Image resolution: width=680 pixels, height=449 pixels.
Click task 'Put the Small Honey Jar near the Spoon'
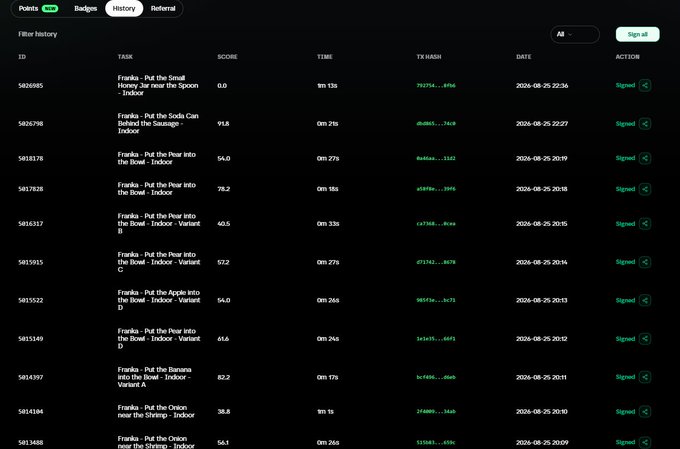(x=158, y=85)
